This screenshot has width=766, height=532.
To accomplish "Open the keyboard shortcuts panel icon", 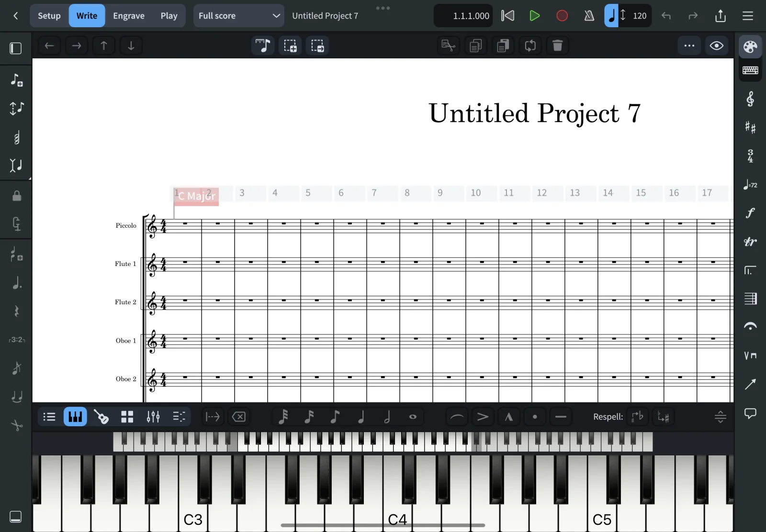I will (750, 71).
